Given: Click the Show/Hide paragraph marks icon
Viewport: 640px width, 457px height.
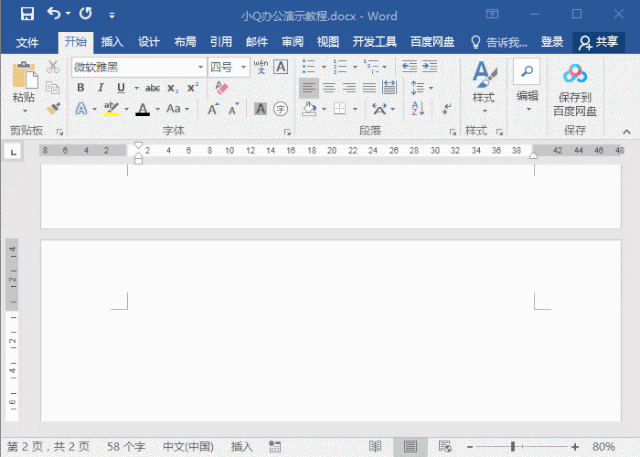Looking at the screenshot, I should tap(447, 109).
